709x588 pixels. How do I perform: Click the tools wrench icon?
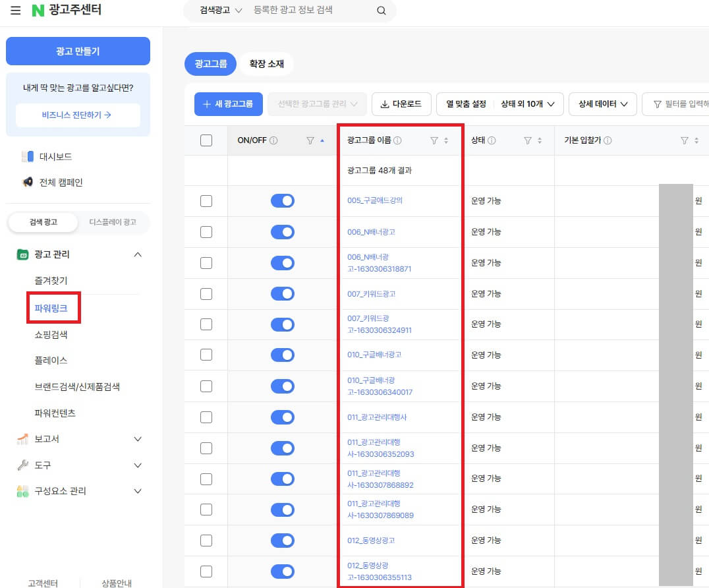tap(22, 465)
